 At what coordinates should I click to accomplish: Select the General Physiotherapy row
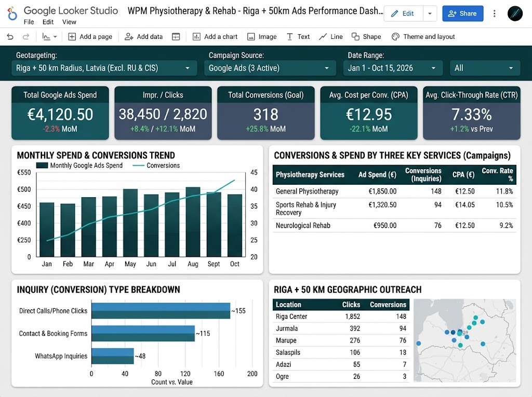[x=394, y=191]
